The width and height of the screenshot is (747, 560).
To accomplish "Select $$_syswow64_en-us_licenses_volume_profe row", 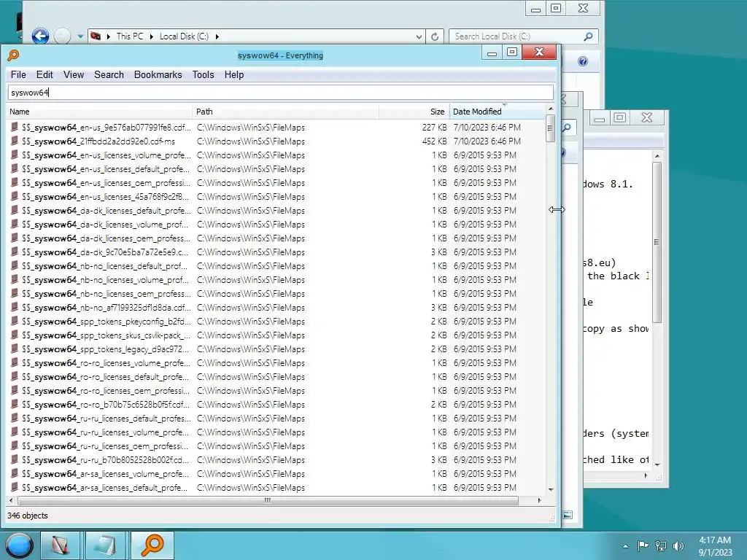I will [276, 155].
